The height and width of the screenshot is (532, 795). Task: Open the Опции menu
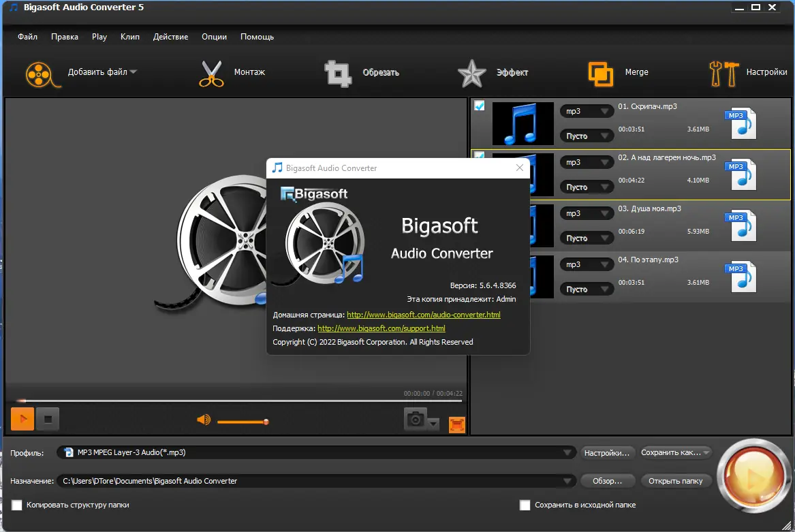(214, 37)
